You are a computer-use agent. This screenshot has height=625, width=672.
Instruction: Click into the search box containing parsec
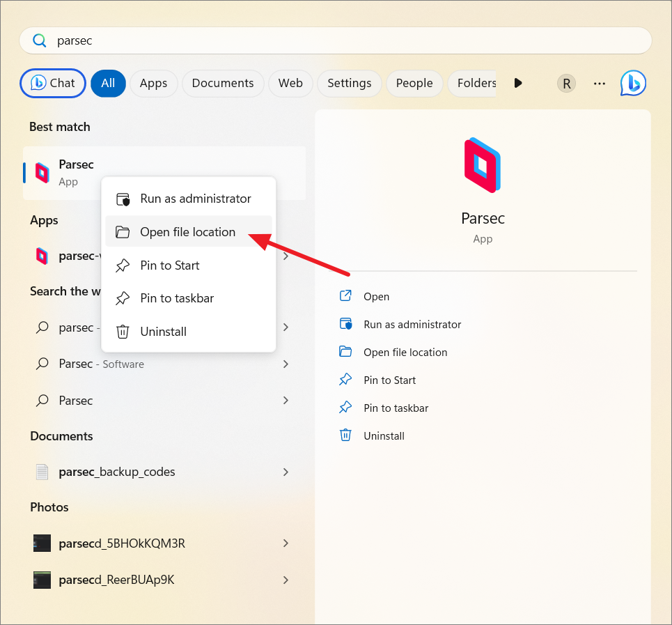coord(336,40)
